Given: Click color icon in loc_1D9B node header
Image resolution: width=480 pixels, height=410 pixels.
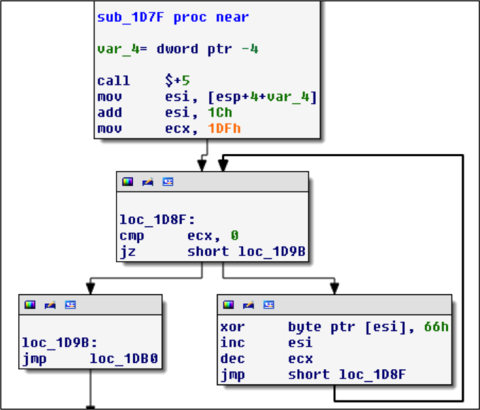Looking at the screenshot, I should point(30,305).
